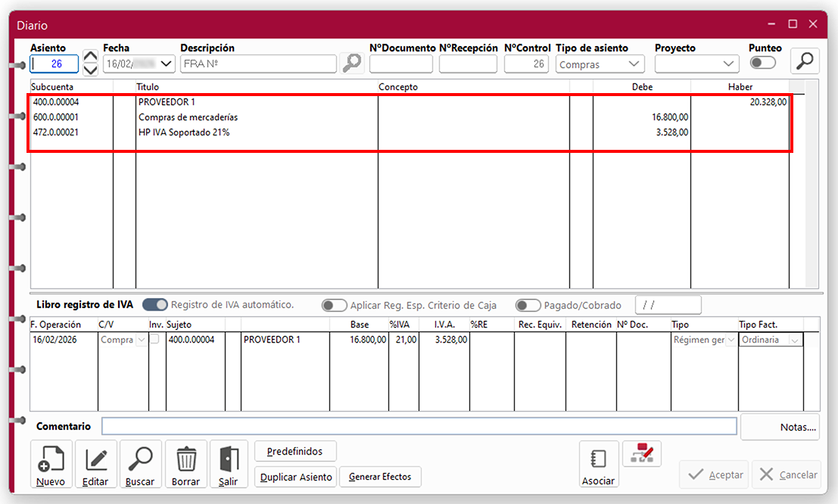Click magnifier next to Descripción field

point(351,64)
